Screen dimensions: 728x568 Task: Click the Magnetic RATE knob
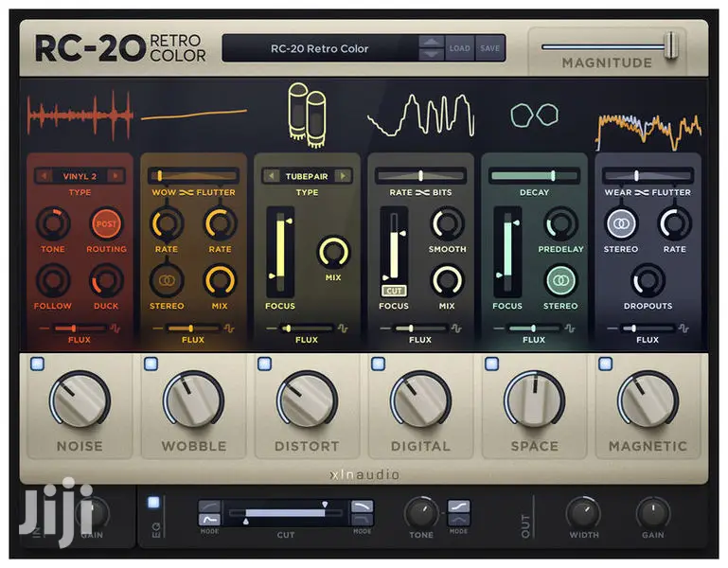click(x=675, y=223)
